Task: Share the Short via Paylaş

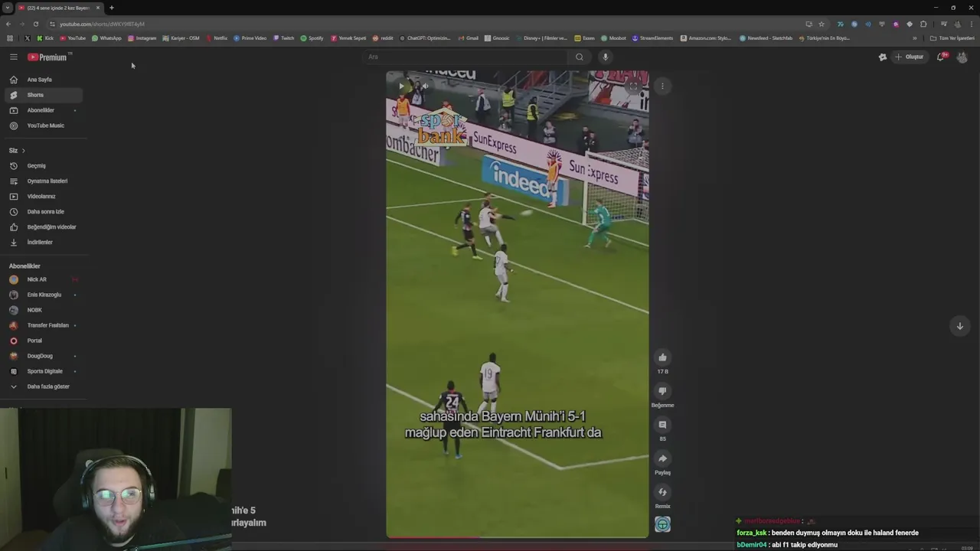Action: [663, 458]
